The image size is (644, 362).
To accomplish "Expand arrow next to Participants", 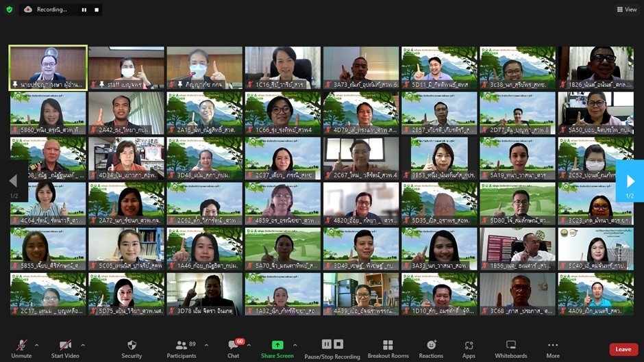I will pos(206,345).
